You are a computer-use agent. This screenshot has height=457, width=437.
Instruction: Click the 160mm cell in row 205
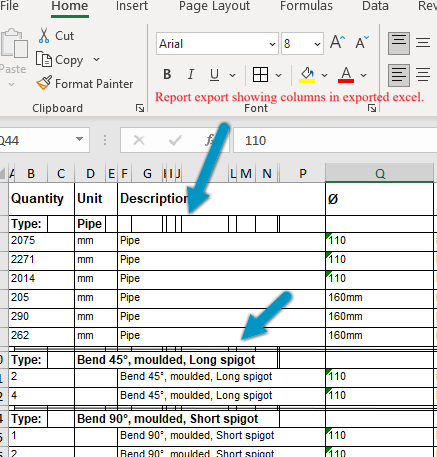click(379, 298)
